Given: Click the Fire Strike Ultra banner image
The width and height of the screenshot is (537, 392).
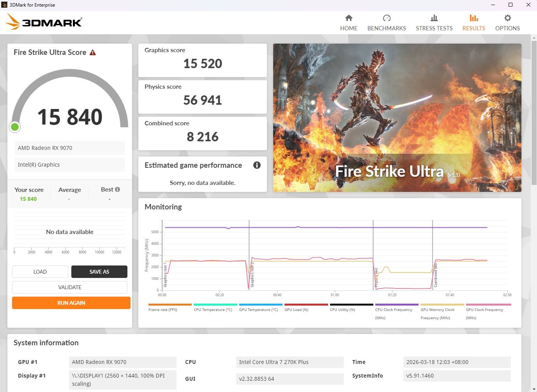Looking at the screenshot, I should 397,118.
